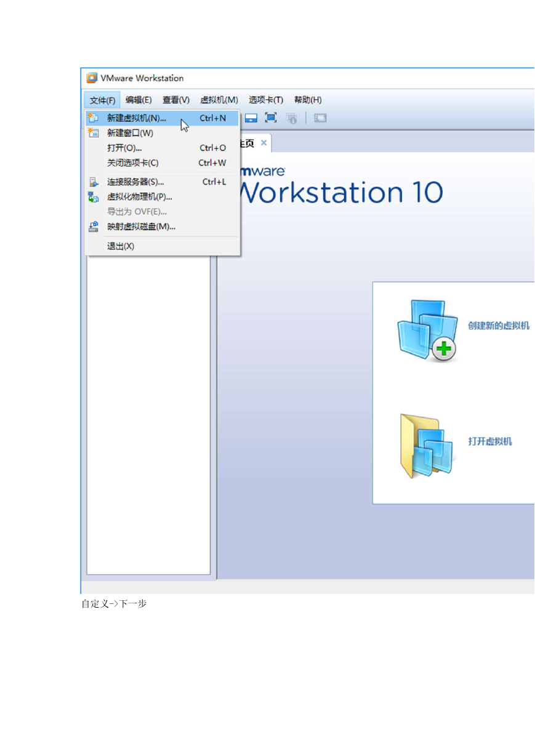Image resolution: width=535 pixels, height=756 pixels.
Task: Choose 新建窗口(W) menu entry
Action: [x=162, y=133]
